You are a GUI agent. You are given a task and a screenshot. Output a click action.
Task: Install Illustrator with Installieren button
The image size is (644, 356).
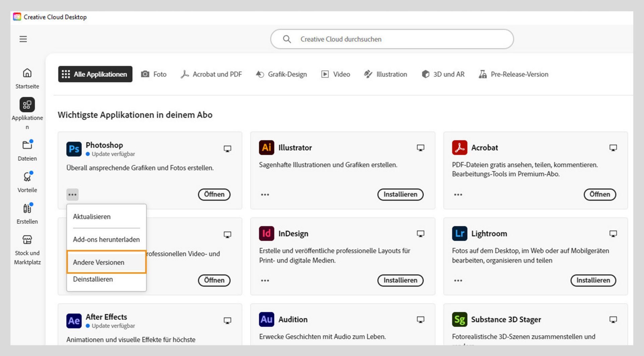pyautogui.click(x=400, y=195)
